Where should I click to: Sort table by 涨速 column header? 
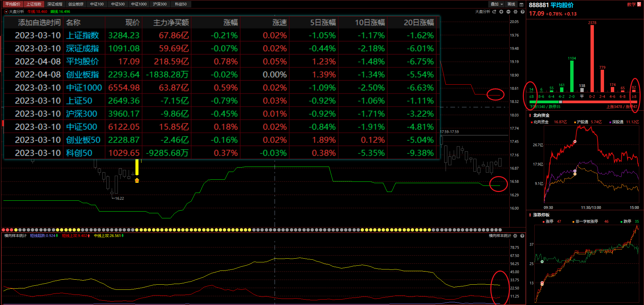[x=280, y=22]
